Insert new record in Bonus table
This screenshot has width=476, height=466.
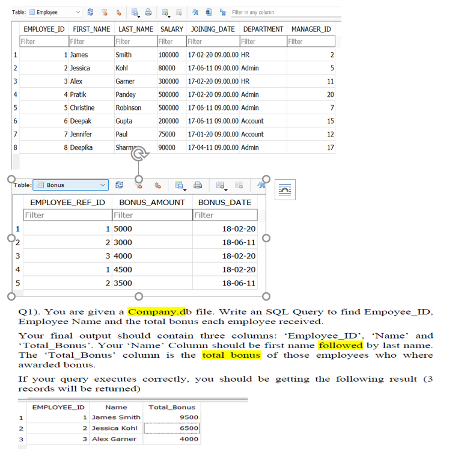pyautogui.click(x=221, y=185)
